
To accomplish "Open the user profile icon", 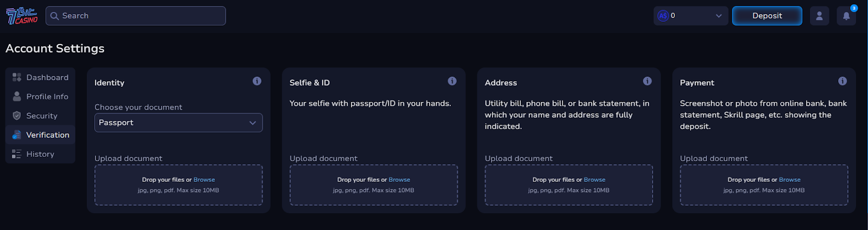I will 819,16.
